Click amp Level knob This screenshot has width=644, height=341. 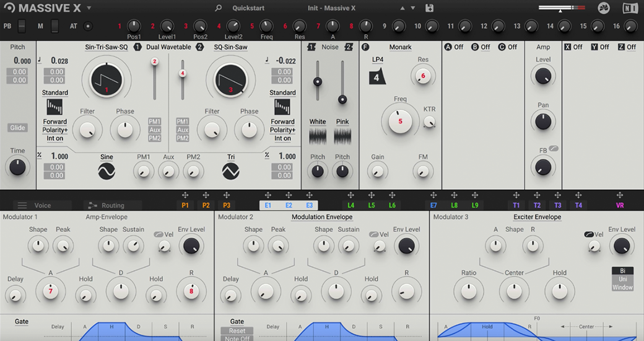coord(543,76)
